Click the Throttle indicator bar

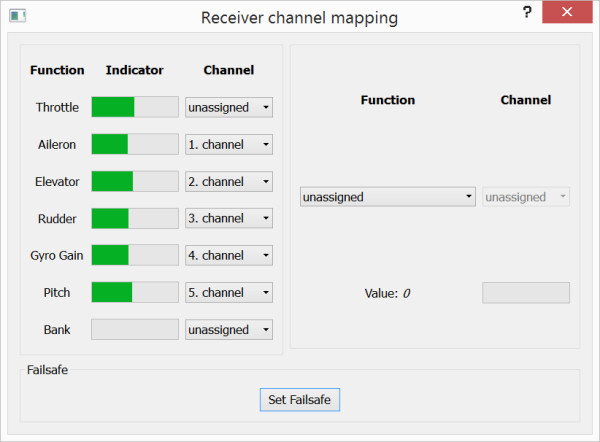tap(134, 107)
